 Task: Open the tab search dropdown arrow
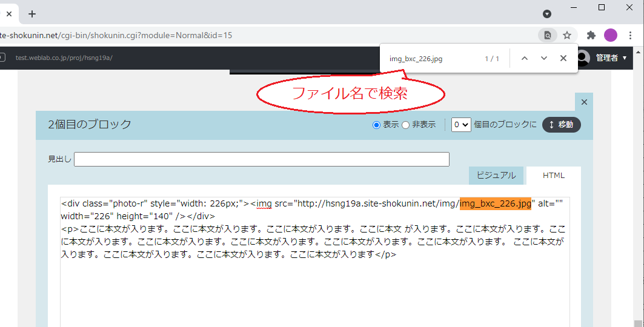[547, 13]
